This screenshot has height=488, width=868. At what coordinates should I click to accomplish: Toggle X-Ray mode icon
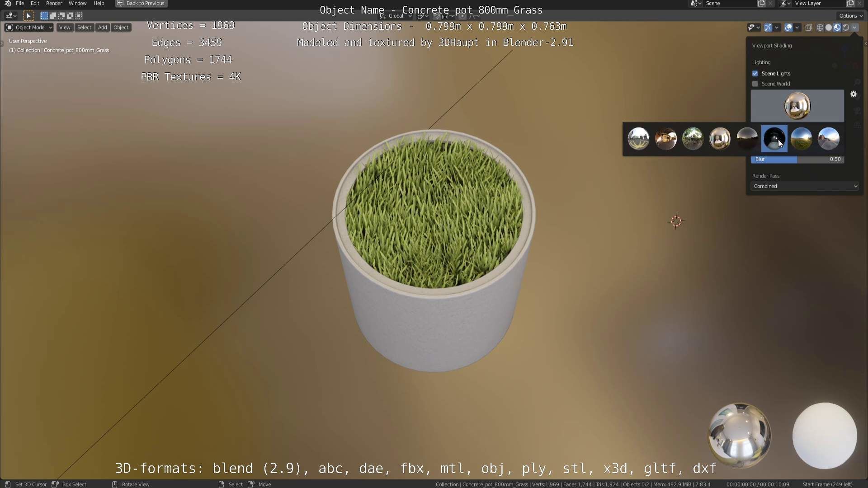[809, 28]
